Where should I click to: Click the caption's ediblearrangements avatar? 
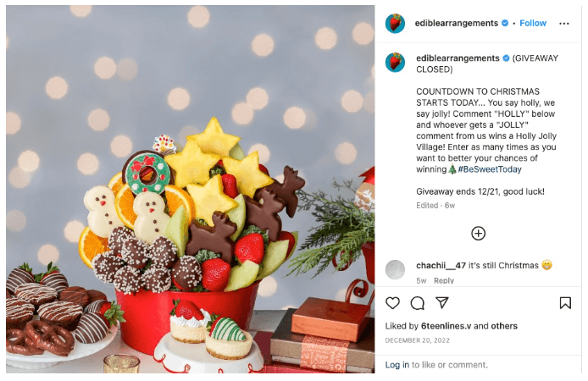point(395,62)
